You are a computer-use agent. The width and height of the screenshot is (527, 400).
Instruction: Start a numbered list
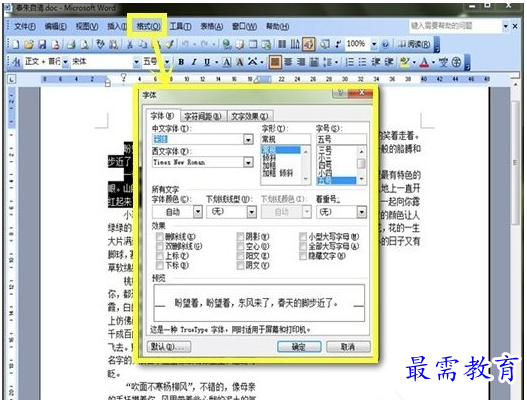pos(350,62)
